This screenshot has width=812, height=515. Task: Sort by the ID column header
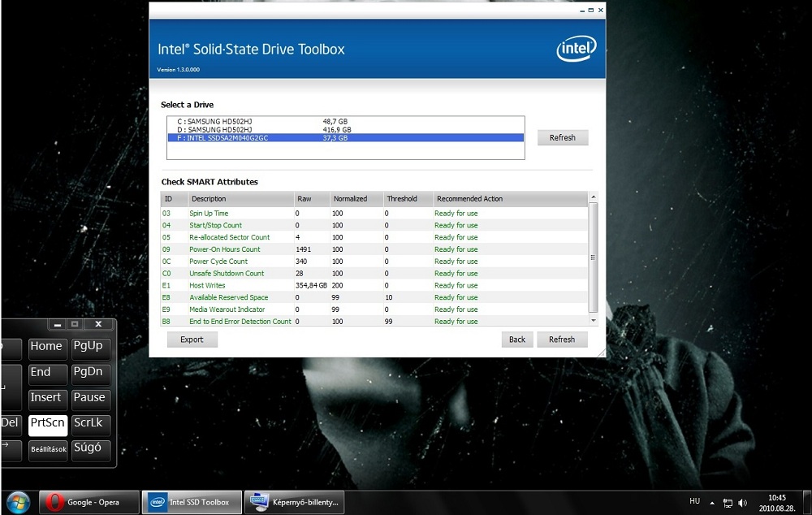[x=174, y=198]
